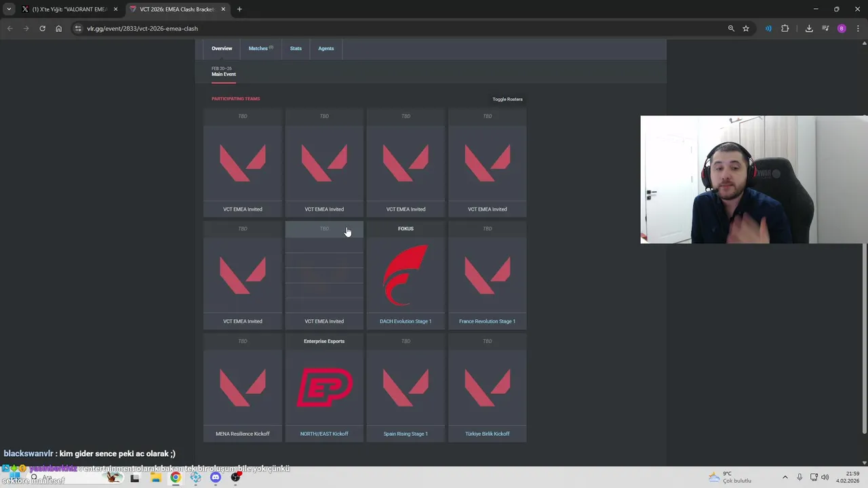Image resolution: width=868 pixels, height=488 pixels.
Task: Click the FOKUS team name
Action: [406, 228]
